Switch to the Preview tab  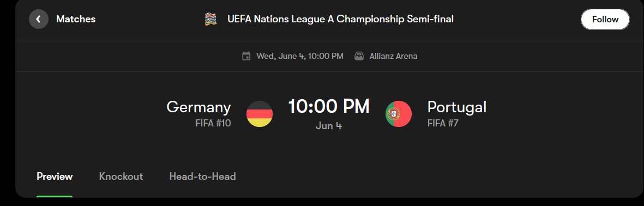55,177
